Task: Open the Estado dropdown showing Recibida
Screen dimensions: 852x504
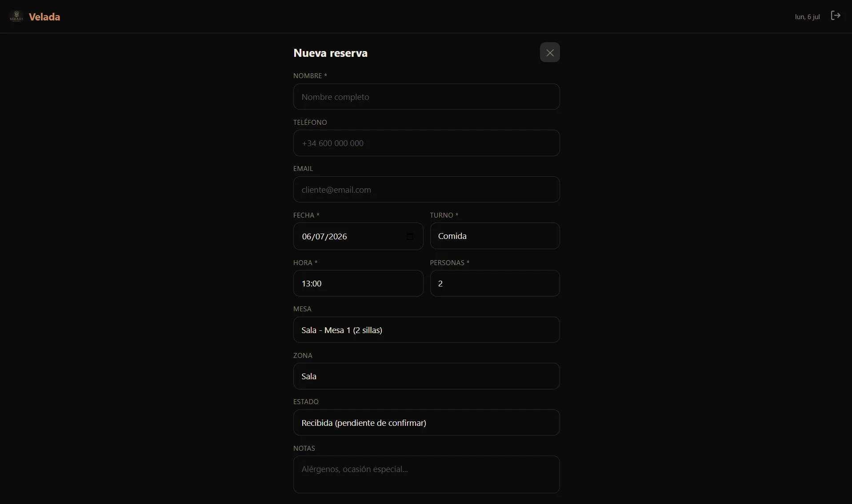Action: pos(426,423)
